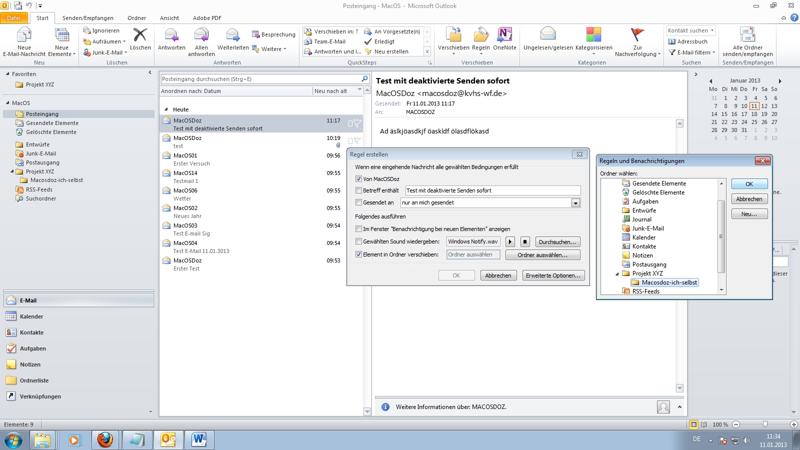Check the Betreff enthält condition
Viewport: 800px width, 450px height.
pos(359,190)
